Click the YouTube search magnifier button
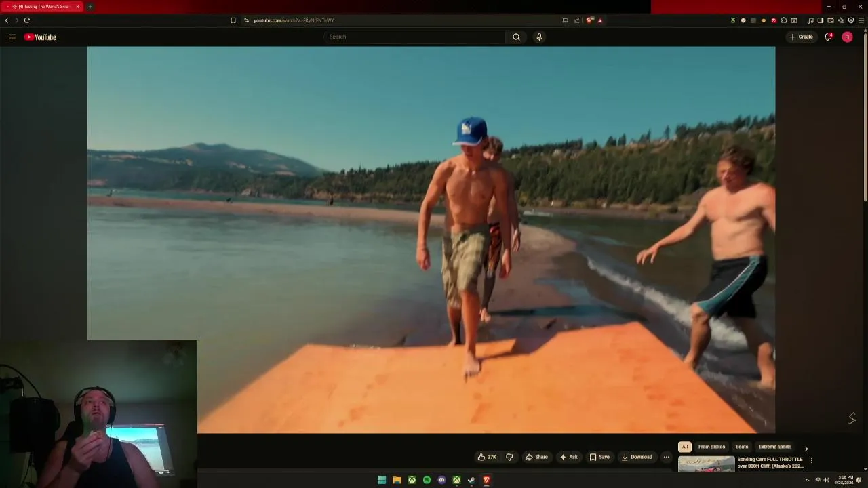Image resolution: width=868 pixels, height=488 pixels. [x=516, y=37]
